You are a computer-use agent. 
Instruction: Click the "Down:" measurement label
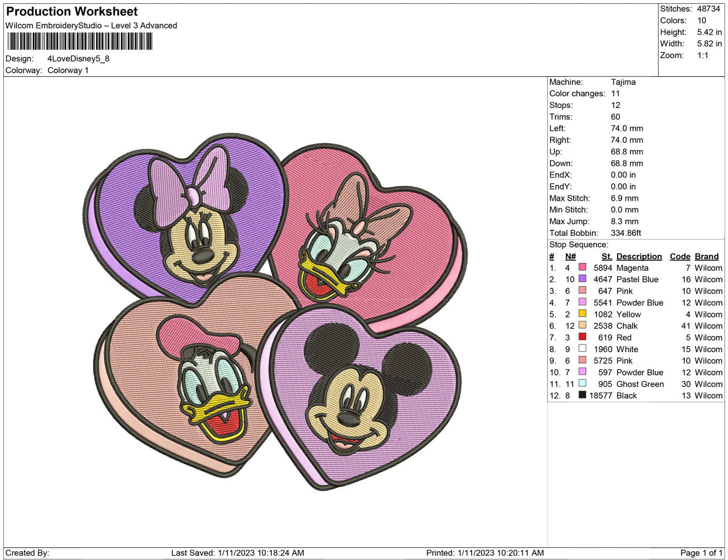click(561, 163)
